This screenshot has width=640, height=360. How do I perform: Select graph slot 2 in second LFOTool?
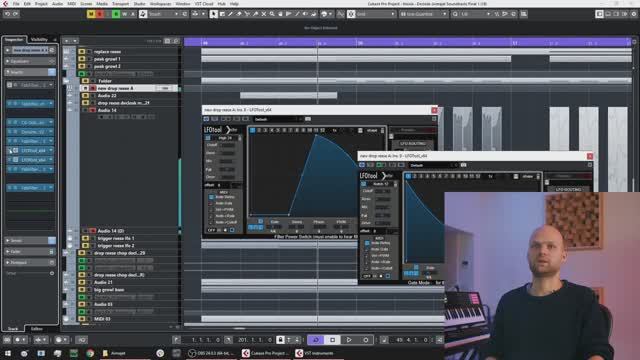pos(414,176)
